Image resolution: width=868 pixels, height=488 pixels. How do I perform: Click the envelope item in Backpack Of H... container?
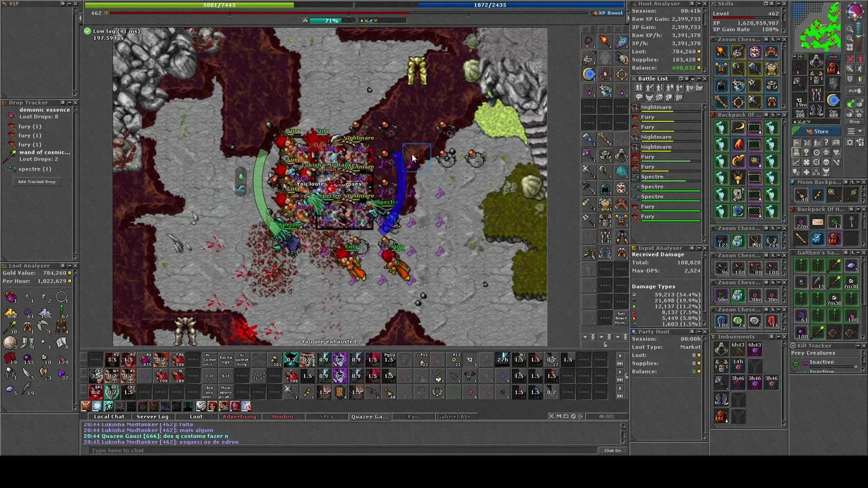(818, 222)
